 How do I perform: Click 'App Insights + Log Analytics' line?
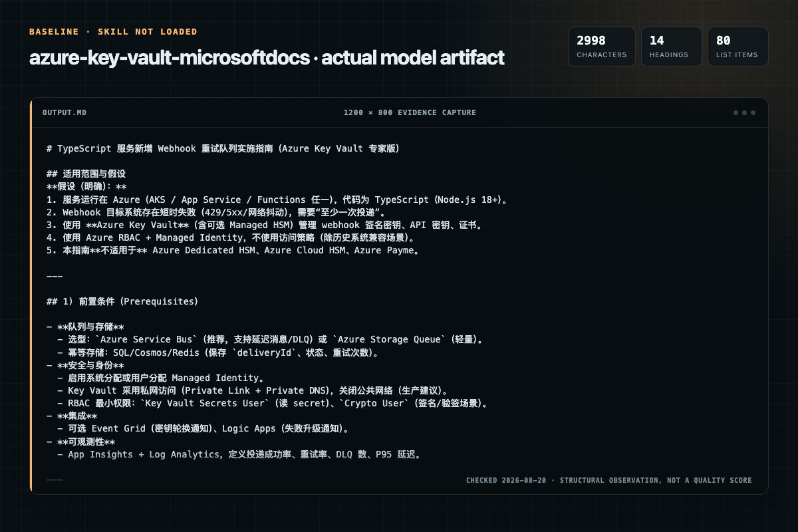pyautogui.click(x=239, y=454)
